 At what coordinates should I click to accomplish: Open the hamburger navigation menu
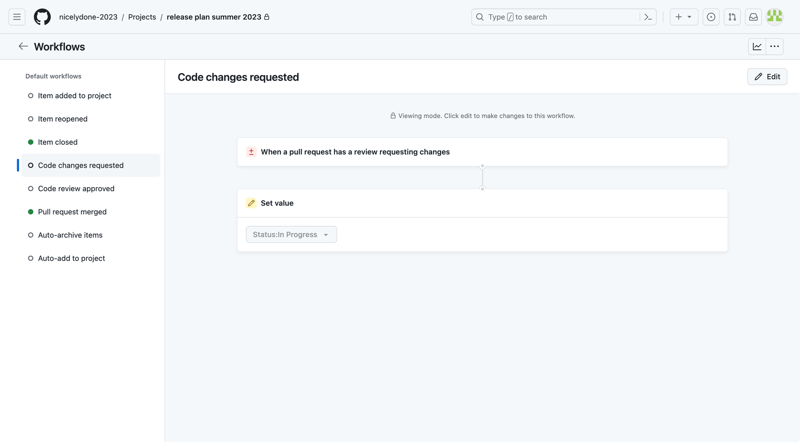(17, 17)
